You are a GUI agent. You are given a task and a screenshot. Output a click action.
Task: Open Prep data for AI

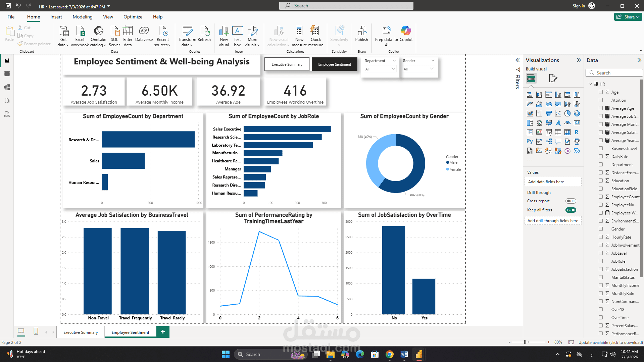tap(387, 36)
